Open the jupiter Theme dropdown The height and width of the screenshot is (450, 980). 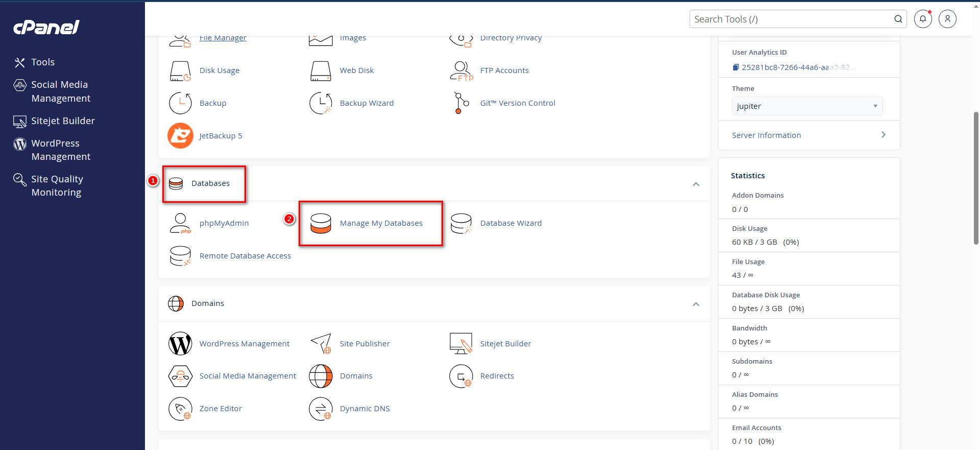pos(807,106)
